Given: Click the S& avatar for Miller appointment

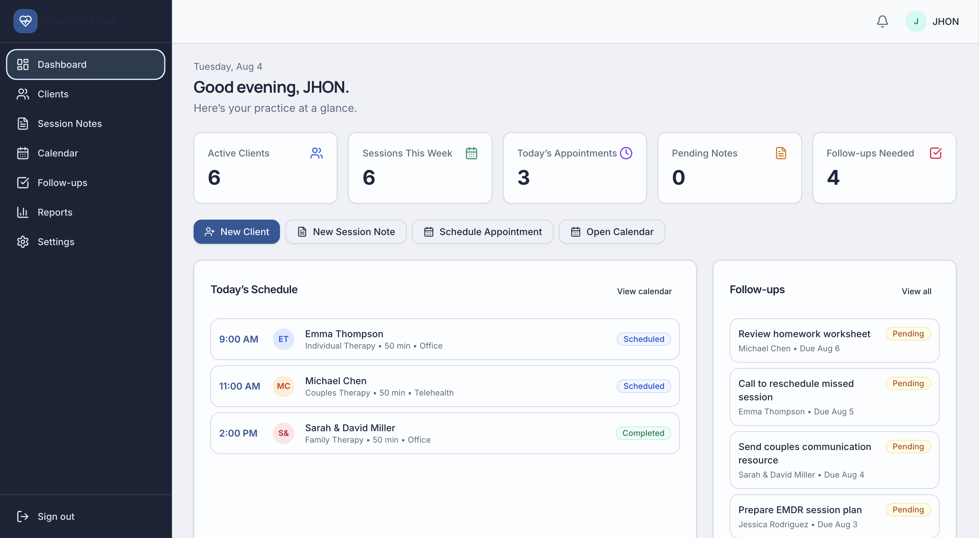Looking at the screenshot, I should tap(283, 433).
